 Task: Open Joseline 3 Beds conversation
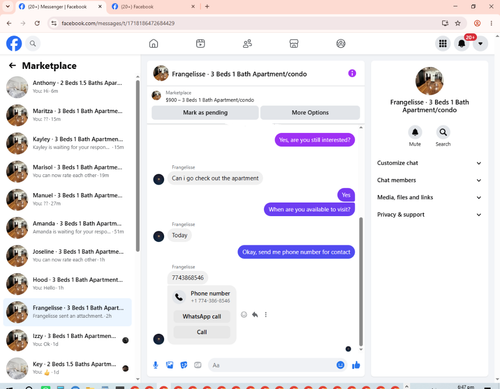(67, 256)
